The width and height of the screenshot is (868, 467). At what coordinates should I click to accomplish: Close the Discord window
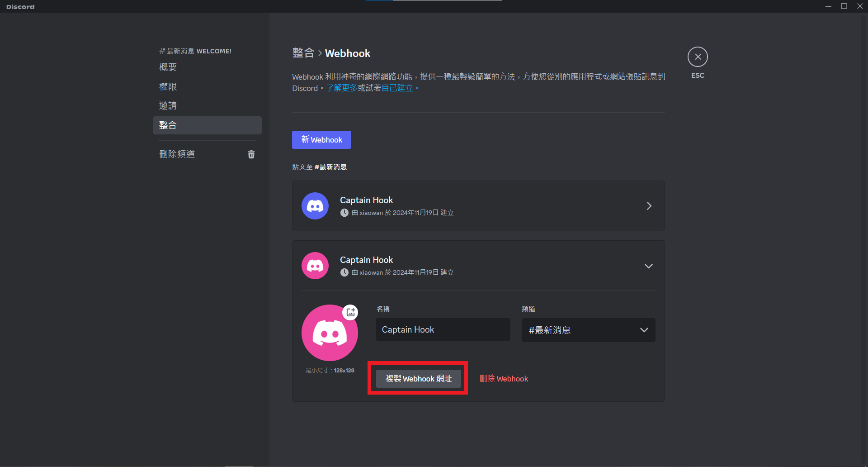pyautogui.click(x=860, y=6)
